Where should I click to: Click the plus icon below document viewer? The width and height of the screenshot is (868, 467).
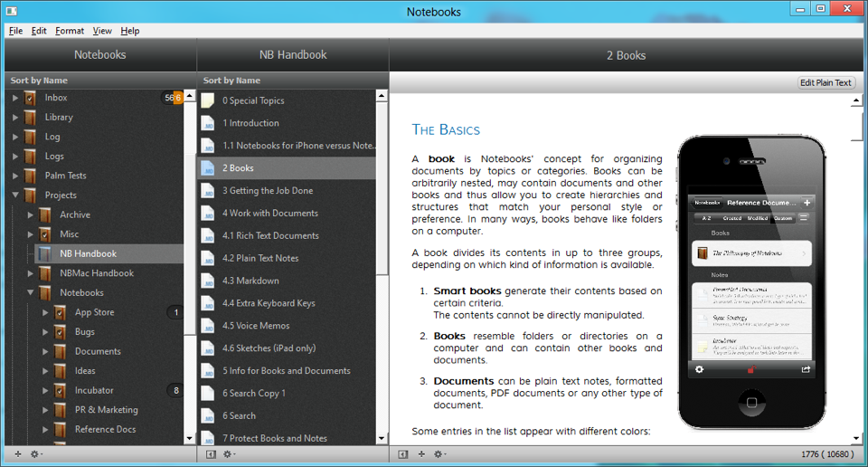coord(421,454)
